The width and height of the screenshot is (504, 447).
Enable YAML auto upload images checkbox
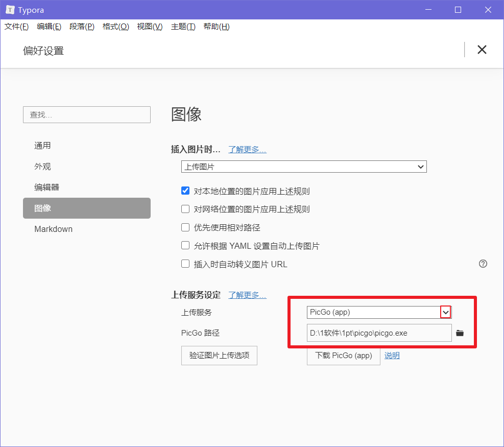pyautogui.click(x=185, y=245)
